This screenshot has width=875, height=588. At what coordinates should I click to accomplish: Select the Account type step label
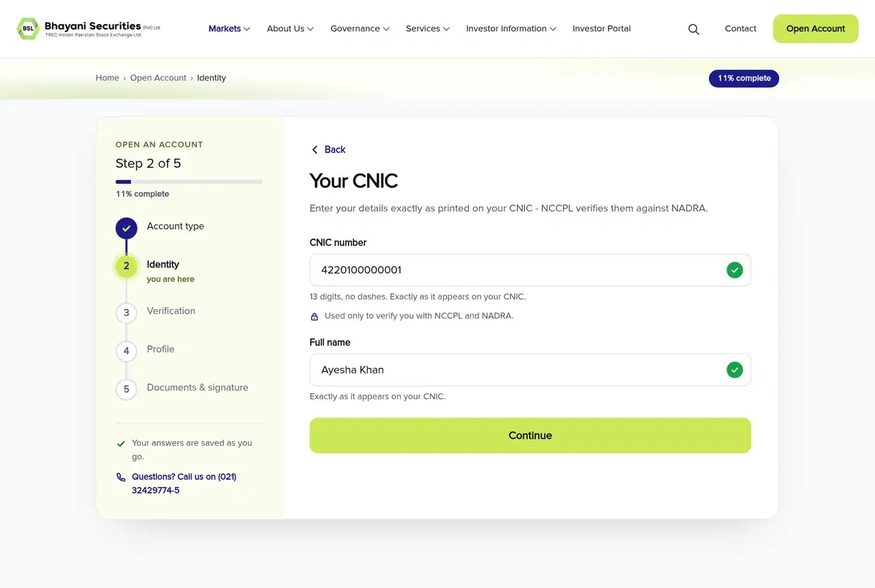click(x=176, y=226)
